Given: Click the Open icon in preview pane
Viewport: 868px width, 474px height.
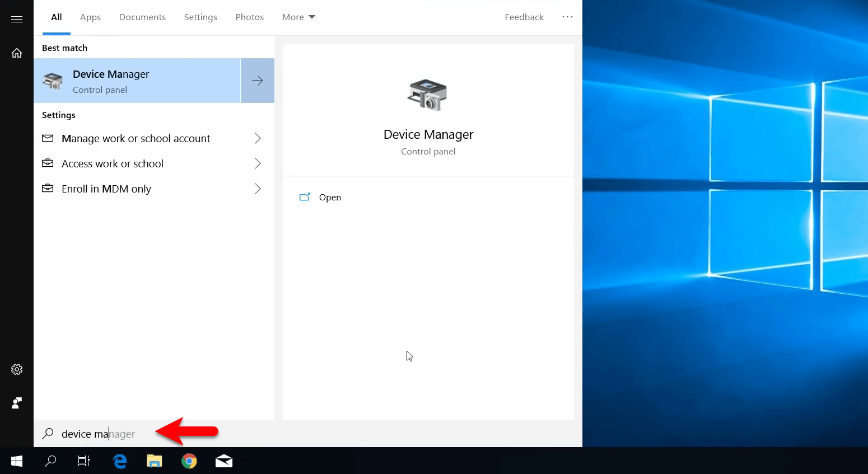Looking at the screenshot, I should 305,197.
